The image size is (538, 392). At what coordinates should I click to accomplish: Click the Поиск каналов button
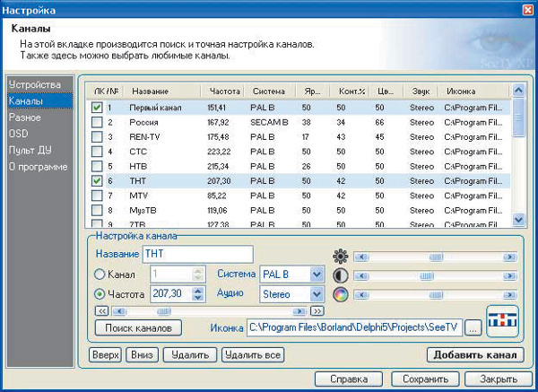pyautogui.click(x=138, y=327)
